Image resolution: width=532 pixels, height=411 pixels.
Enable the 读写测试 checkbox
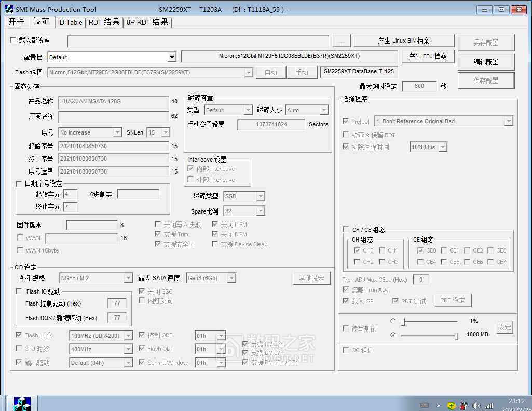(346, 328)
